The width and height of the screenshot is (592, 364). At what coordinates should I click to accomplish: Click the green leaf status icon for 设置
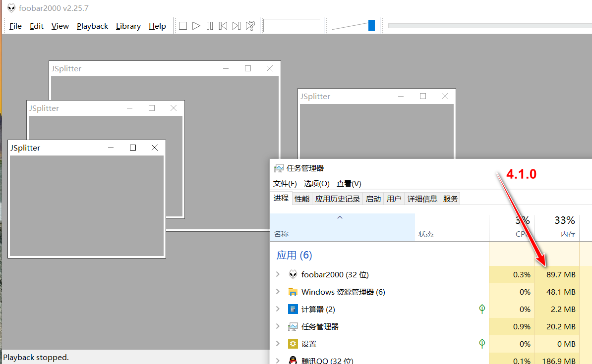click(x=482, y=343)
